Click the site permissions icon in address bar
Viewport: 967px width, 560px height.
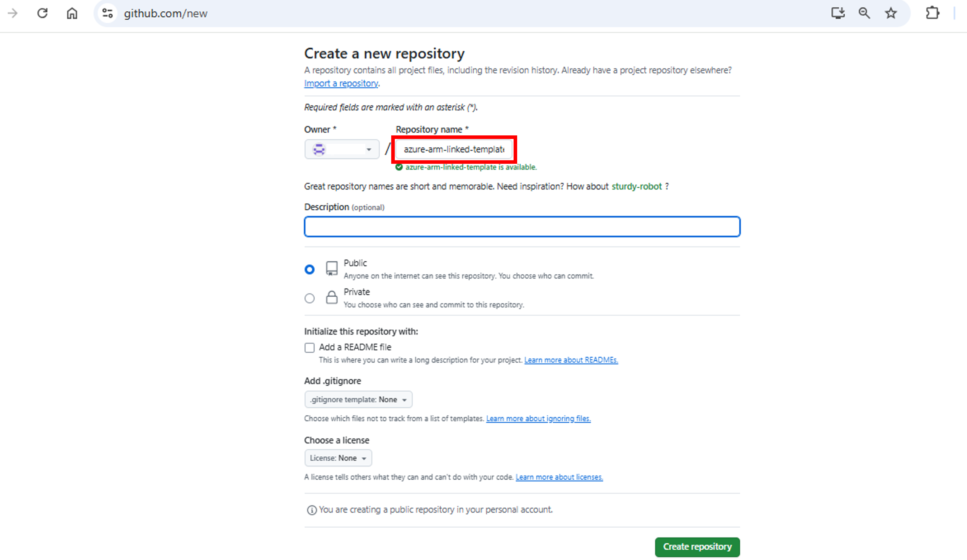click(107, 13)
